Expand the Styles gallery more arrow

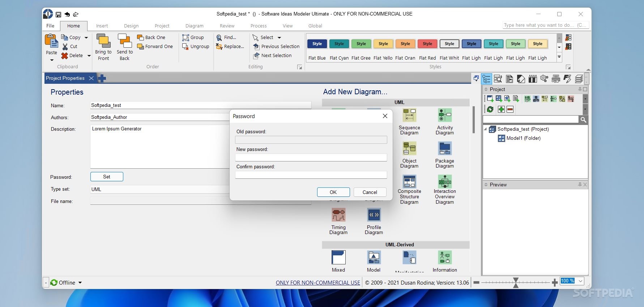pos(559,57)
